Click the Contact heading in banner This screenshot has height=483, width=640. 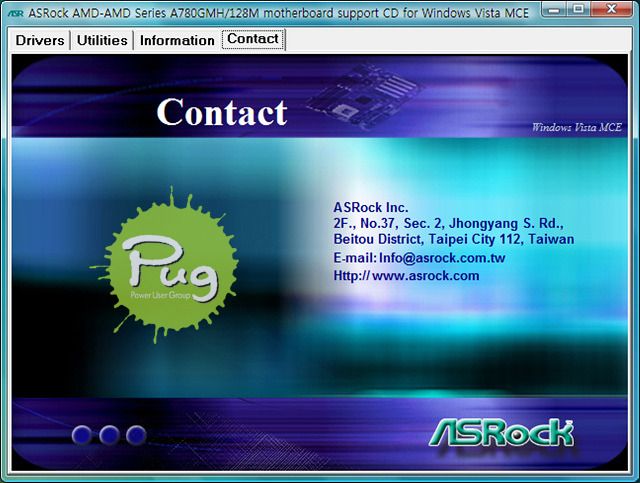tap(222, 112)
